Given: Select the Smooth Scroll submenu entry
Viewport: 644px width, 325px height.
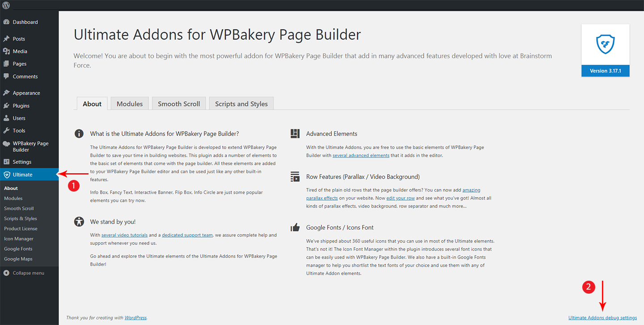Looking at the screenshot, I should coord(19,209).
